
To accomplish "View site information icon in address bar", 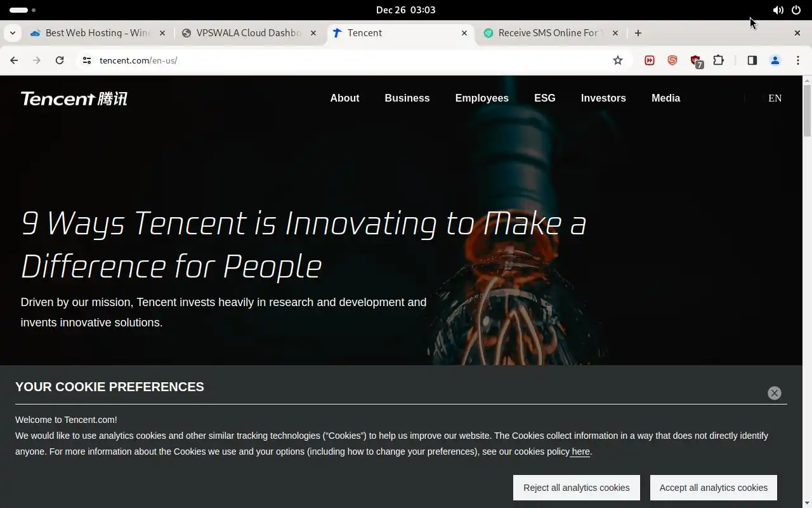I will 87,60.
